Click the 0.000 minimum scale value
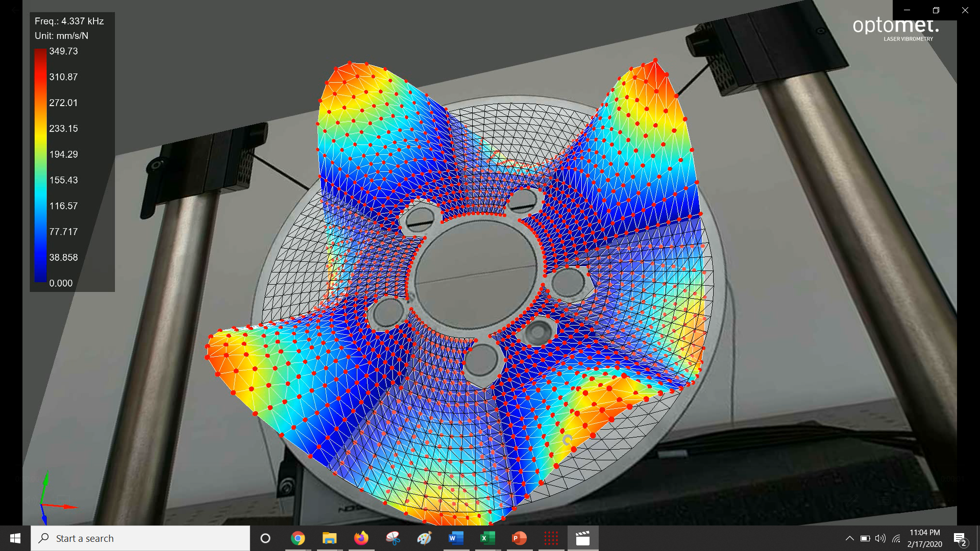 [x=61, y=283]
